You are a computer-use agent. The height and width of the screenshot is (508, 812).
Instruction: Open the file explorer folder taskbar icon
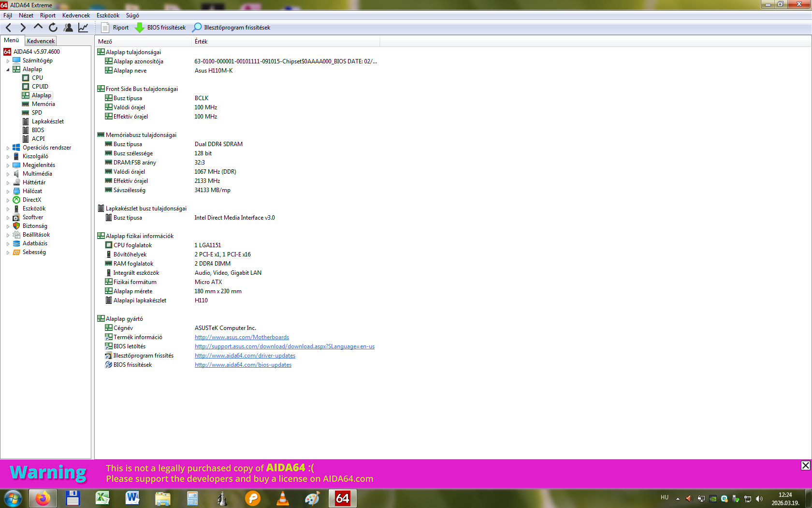click(162, 498)
